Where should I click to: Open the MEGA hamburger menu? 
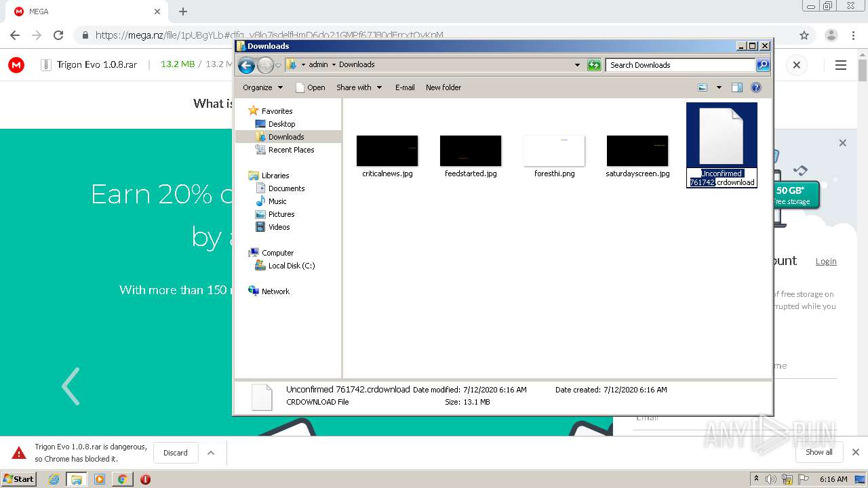pyautogui.click(x=841, y=65)
